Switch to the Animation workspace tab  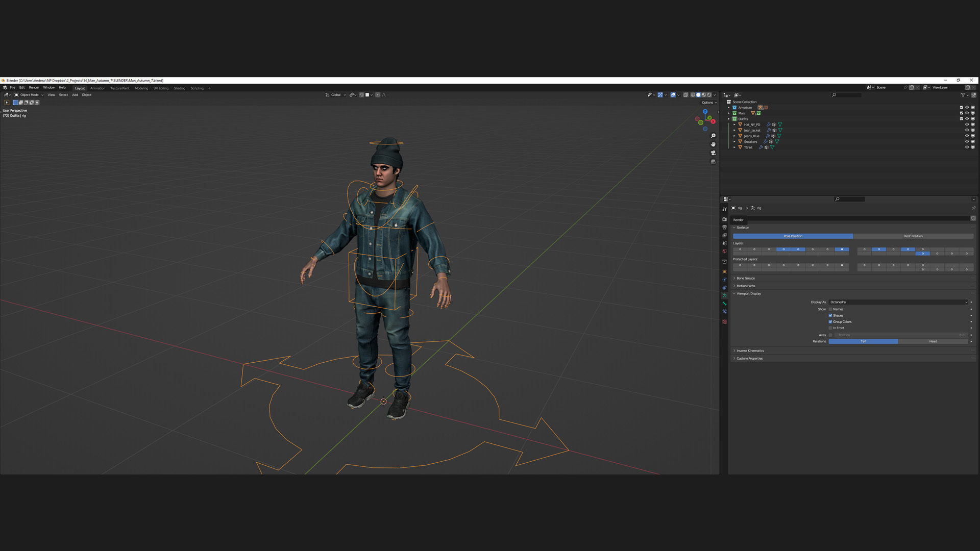point(97,88)
